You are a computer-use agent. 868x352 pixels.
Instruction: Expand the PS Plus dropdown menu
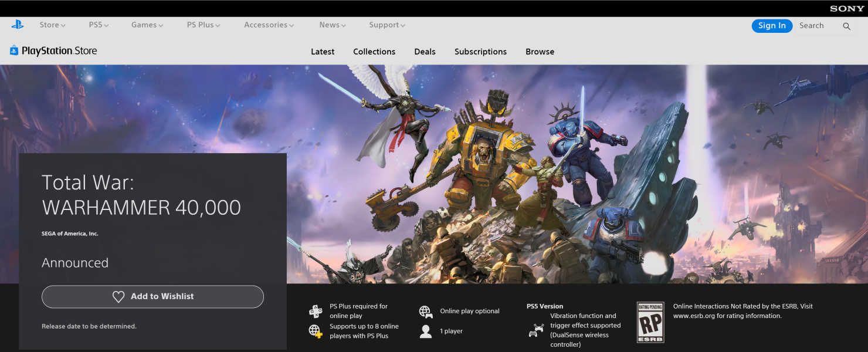click(204, 25)
